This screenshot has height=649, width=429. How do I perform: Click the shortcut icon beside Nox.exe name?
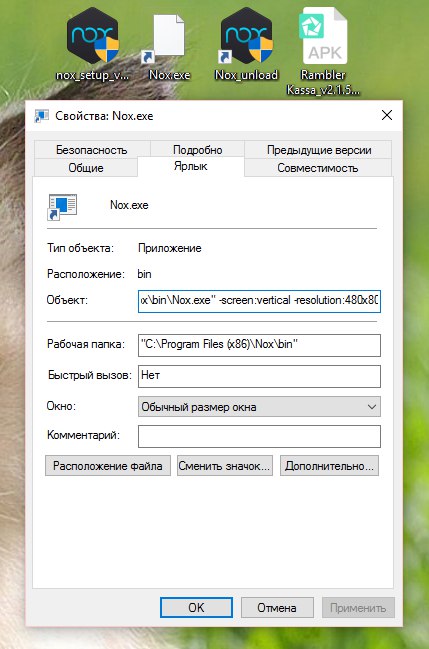click(62, 207)
